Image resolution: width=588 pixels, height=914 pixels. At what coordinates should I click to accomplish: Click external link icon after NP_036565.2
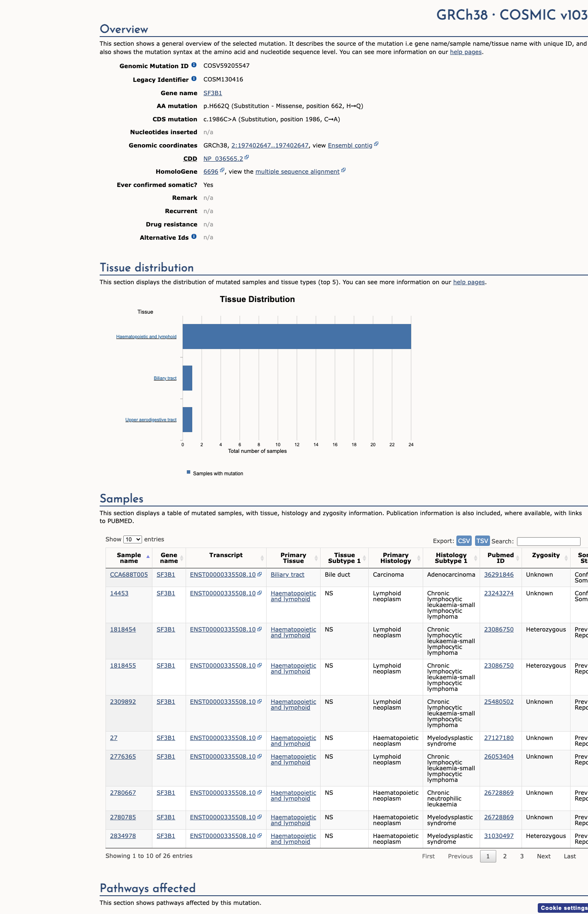point(247,157)
